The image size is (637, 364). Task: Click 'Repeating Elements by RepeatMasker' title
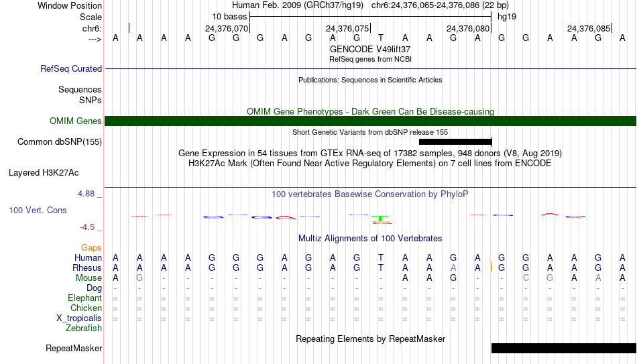pyautogui.click(x=370, y=339)
